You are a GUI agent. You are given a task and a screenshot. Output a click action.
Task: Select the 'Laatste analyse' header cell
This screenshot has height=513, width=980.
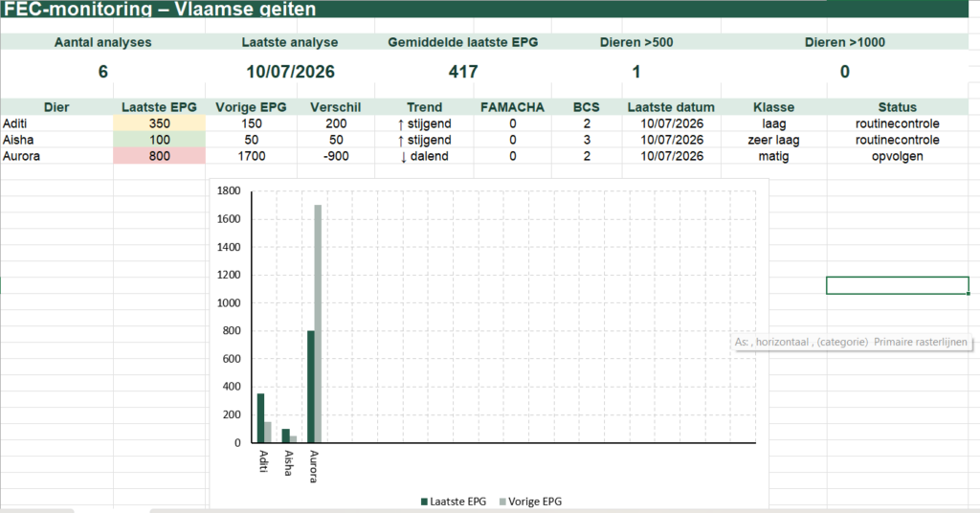click(290, 42)
